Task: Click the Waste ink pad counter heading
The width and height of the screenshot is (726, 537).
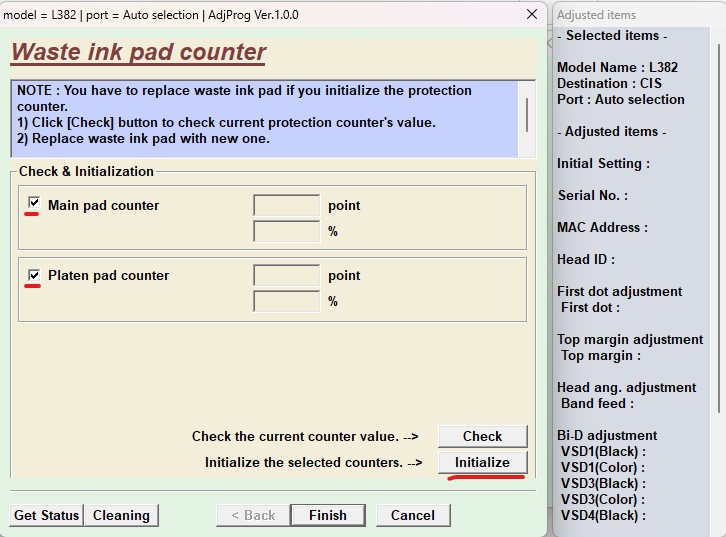Action: (x=138, y=52)
